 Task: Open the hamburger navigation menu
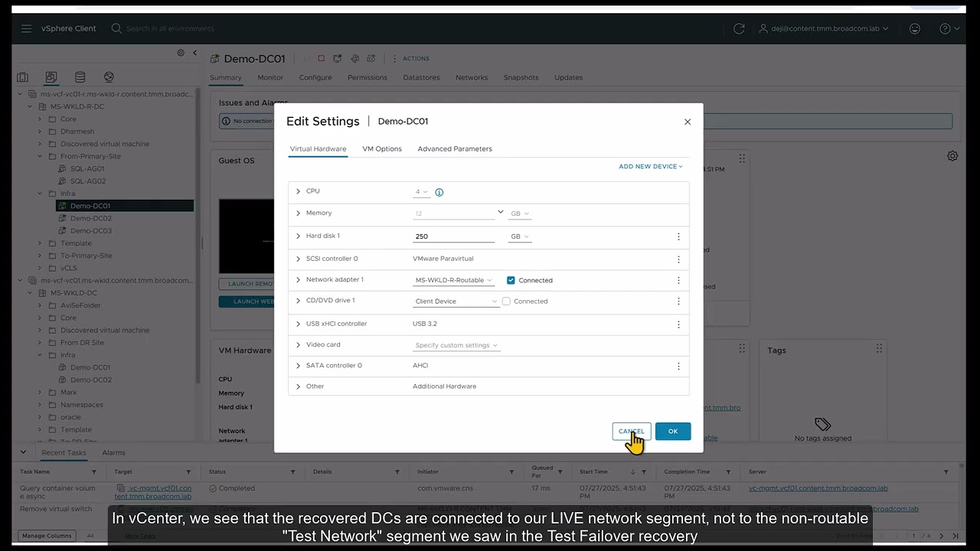27,28
